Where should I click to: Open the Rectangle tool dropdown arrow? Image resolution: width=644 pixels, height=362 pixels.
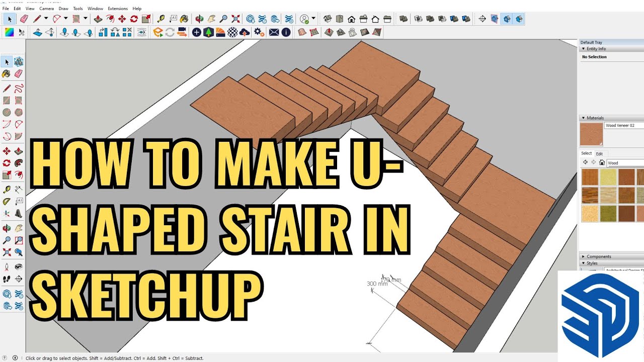86,19
